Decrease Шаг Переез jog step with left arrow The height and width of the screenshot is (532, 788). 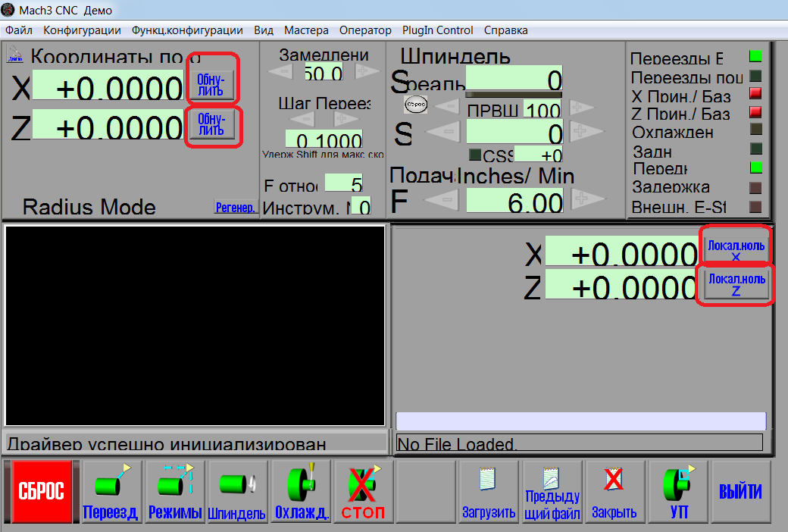pyautogui.click(x=303, y=119)
